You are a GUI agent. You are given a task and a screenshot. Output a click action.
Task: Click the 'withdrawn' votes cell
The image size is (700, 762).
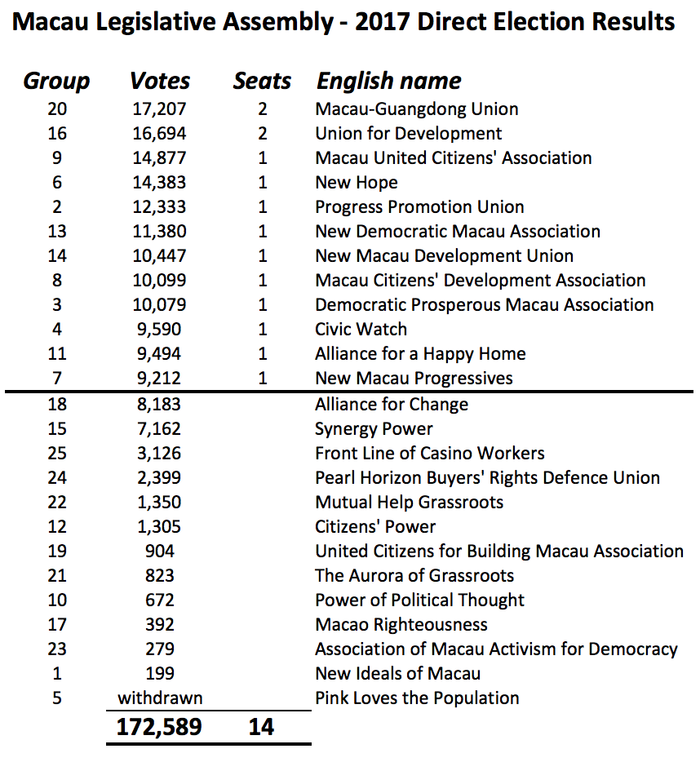160,698
